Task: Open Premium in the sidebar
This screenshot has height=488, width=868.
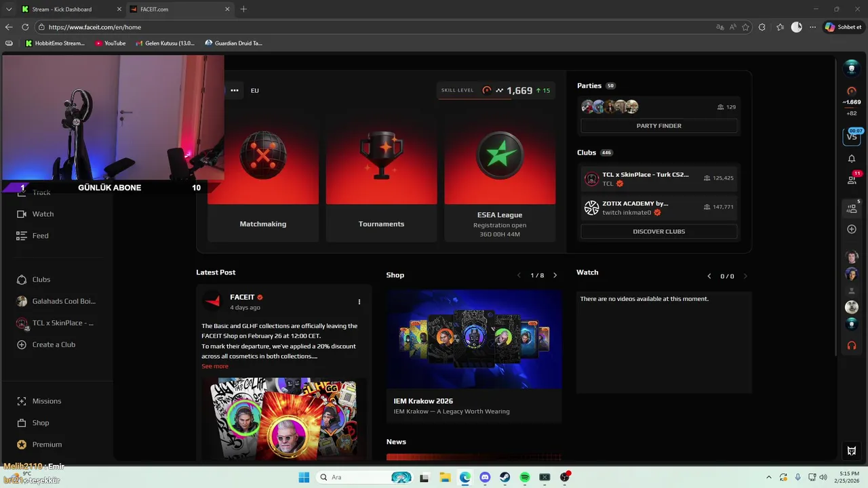Action: click(39, 445)
